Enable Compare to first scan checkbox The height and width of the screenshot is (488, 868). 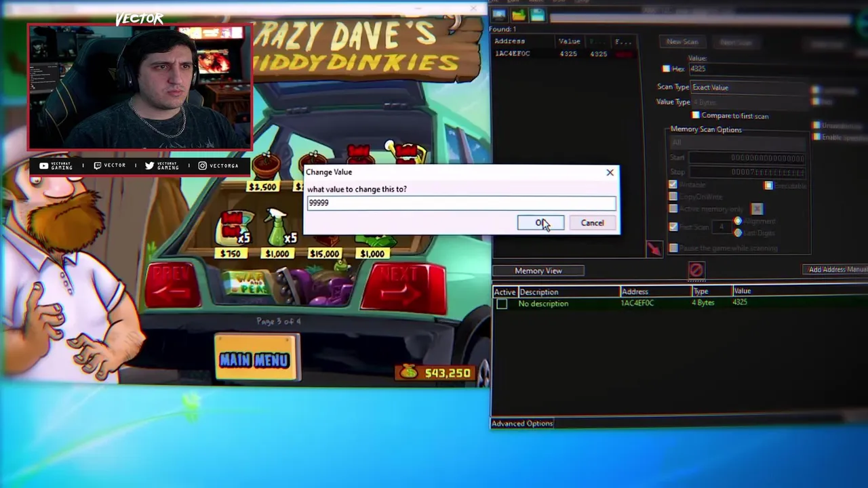[x=695, y=115]
